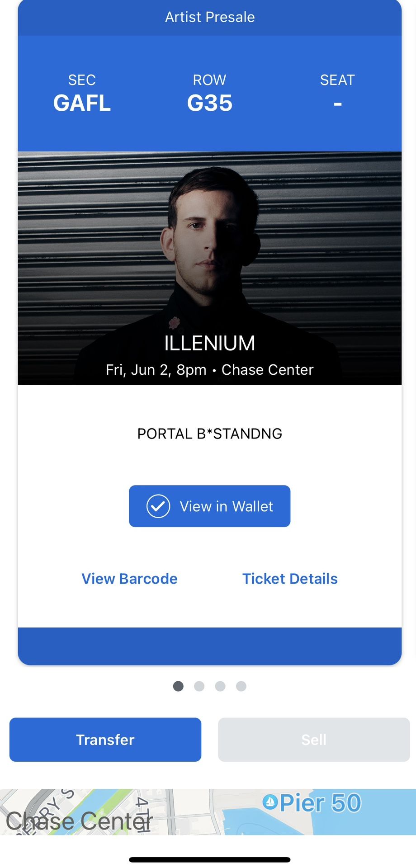Tap the ROW G35 indicator
This screenshot has width=416, height=868.
(209, 93)
